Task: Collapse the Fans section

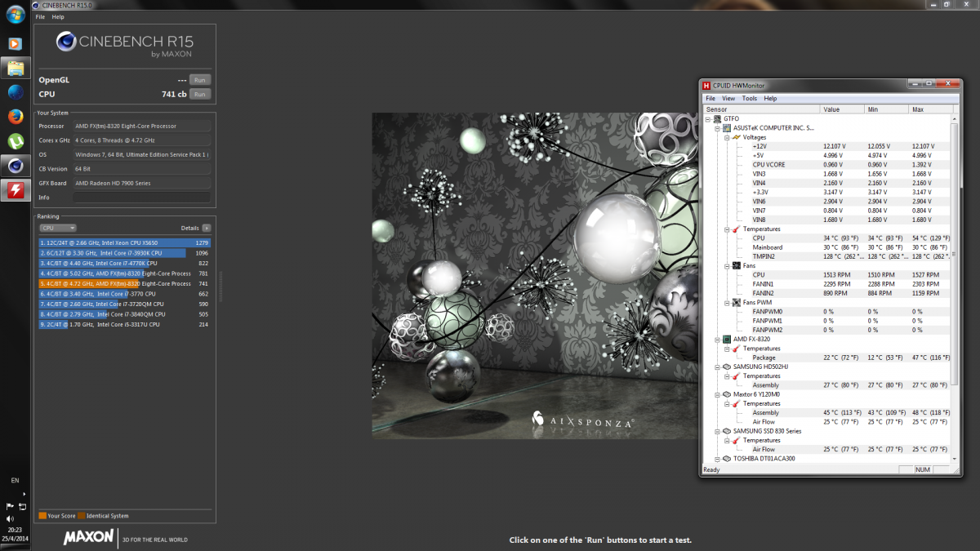Action: tap(726, 265)
